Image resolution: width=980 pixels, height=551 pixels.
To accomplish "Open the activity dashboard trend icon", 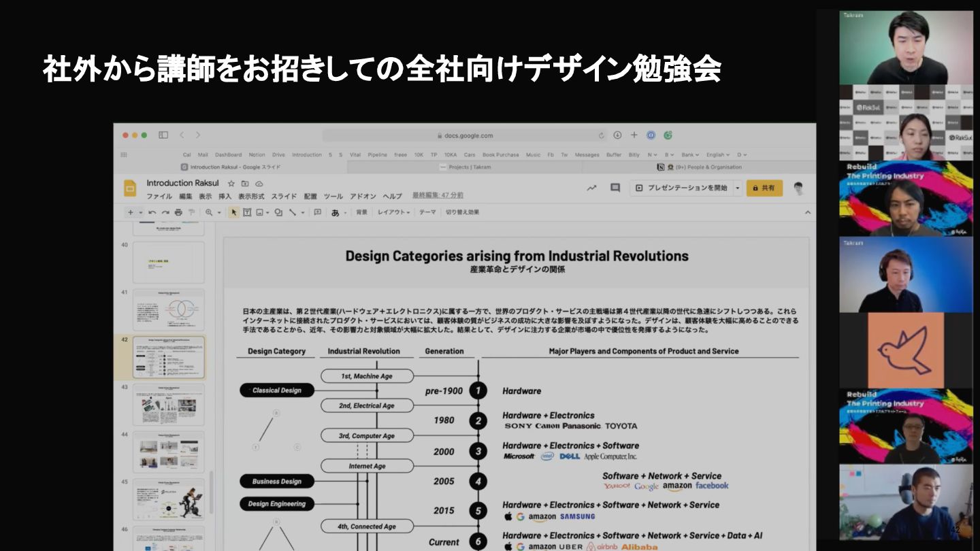I will (592, 188).
